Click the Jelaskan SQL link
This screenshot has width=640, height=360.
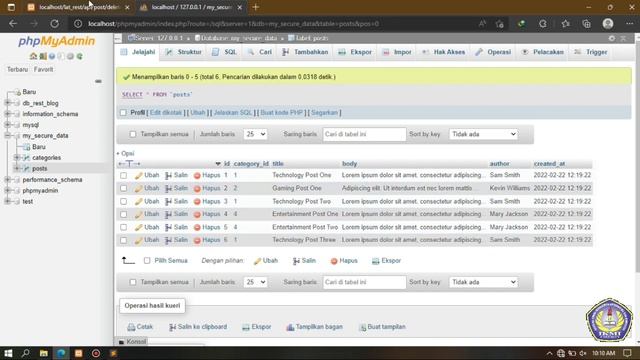click(233, 112)
